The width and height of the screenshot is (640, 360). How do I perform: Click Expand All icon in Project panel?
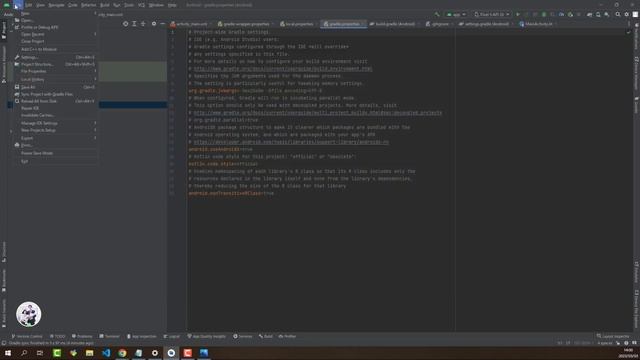coord(134,24)
